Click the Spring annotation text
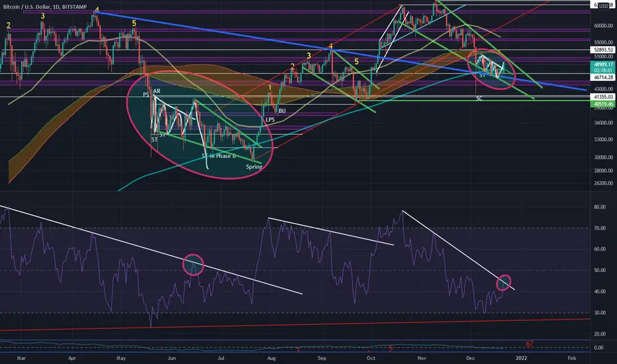617x364 pixels. pyautogui.click(x=254, y=167)
